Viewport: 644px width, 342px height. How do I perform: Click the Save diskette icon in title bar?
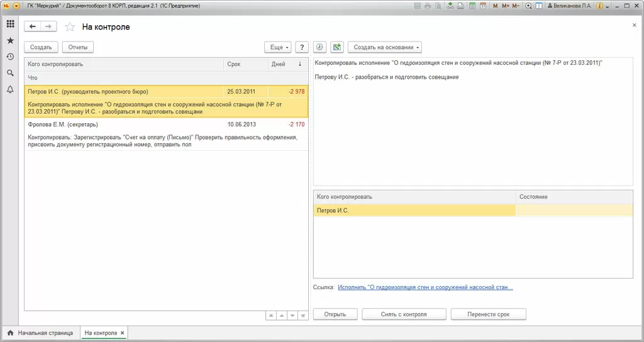point(418,6)
